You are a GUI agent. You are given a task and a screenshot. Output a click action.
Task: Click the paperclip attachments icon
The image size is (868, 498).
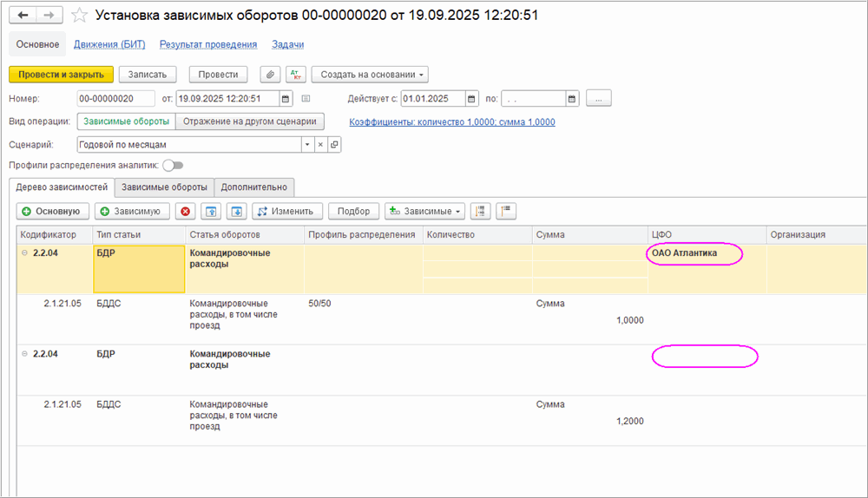click(271, 75)
